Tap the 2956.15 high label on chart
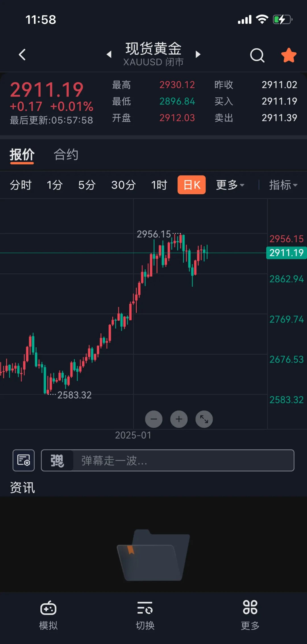Image resolution: width=307 pixels, height=644 pixels. pos(154,234)
